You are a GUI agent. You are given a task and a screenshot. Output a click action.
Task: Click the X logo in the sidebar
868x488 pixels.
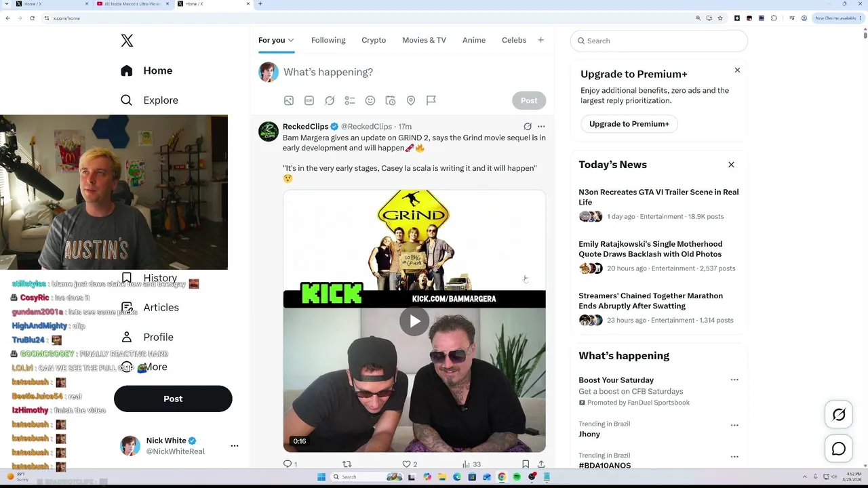(x=127, y=41)
